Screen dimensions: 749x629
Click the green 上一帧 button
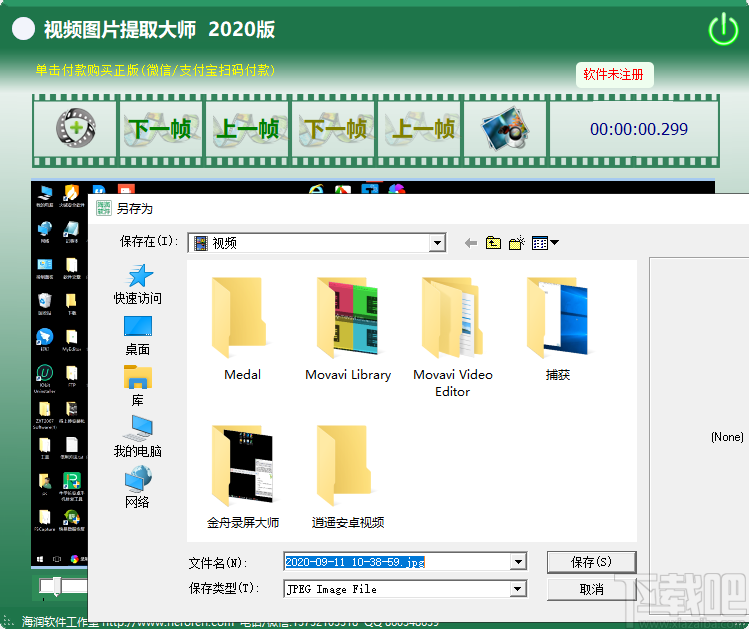pos(247,128)
